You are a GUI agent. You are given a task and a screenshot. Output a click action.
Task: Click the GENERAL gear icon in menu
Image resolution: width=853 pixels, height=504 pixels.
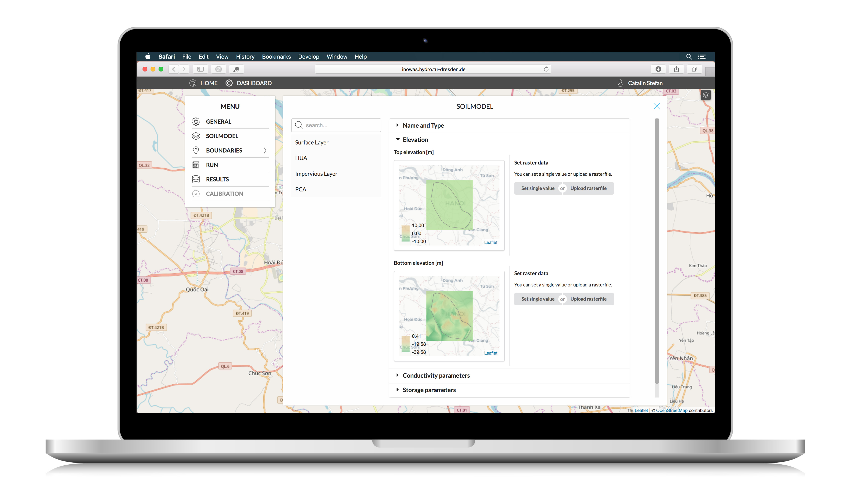click(196, 122)
